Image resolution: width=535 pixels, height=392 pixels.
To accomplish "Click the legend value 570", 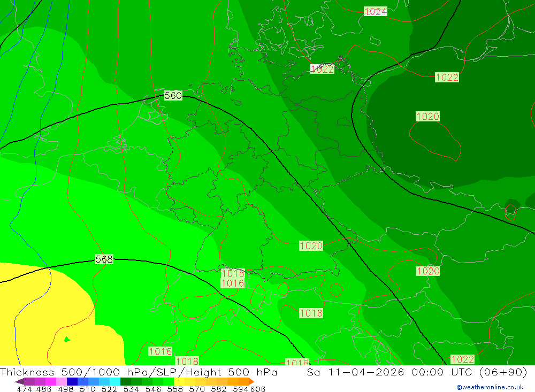I will coord(196,389).
